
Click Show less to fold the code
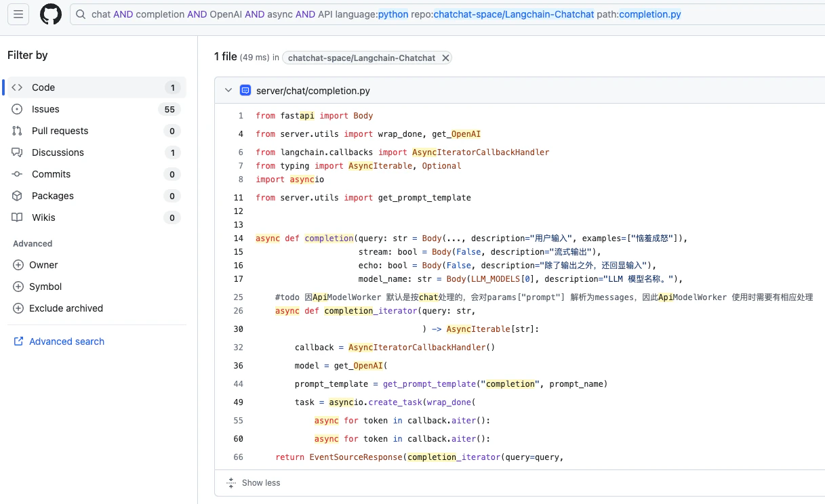pyautogui.click(x=253, y=483)
